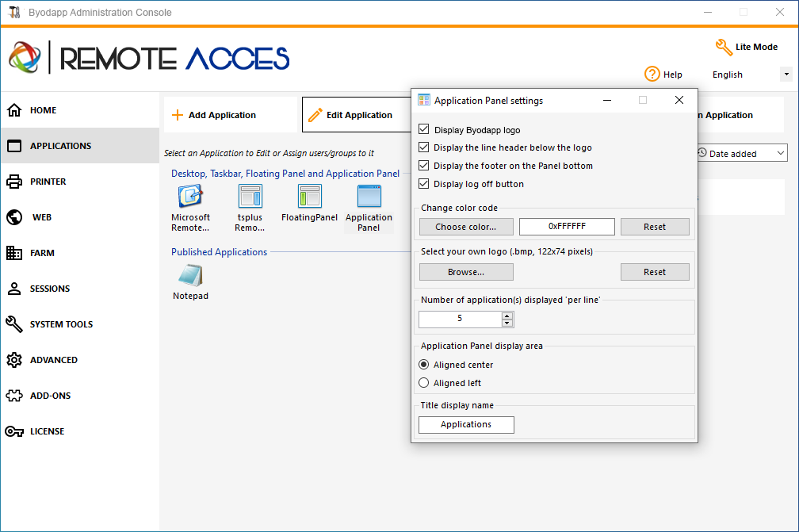The image size is (799, 532).
Task: Click the Add Application button
Action: click(231, 115)
